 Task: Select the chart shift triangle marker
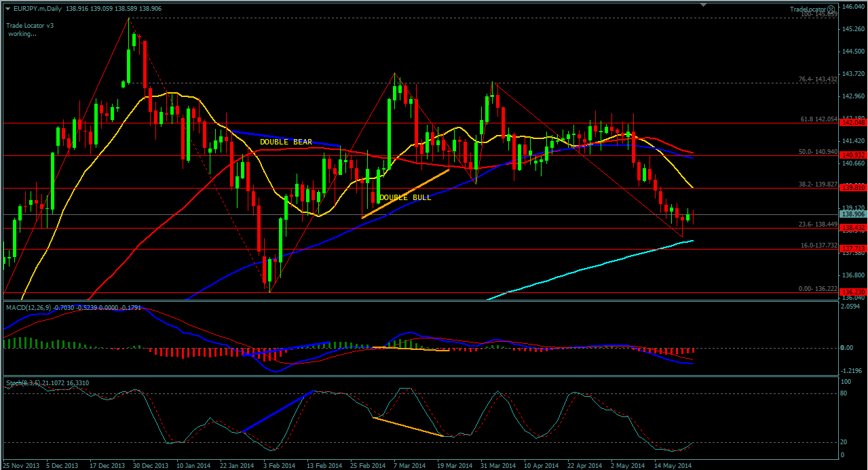point(704,5)
